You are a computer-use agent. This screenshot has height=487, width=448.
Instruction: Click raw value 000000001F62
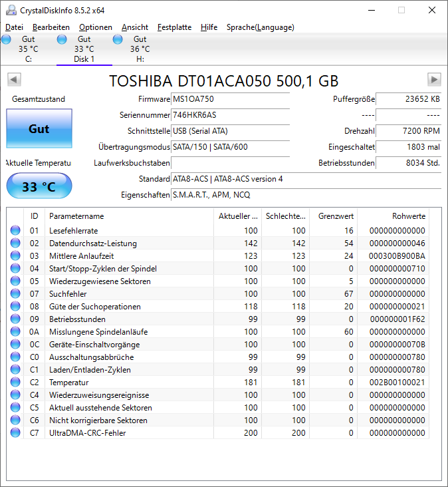(x=397, y=319)
